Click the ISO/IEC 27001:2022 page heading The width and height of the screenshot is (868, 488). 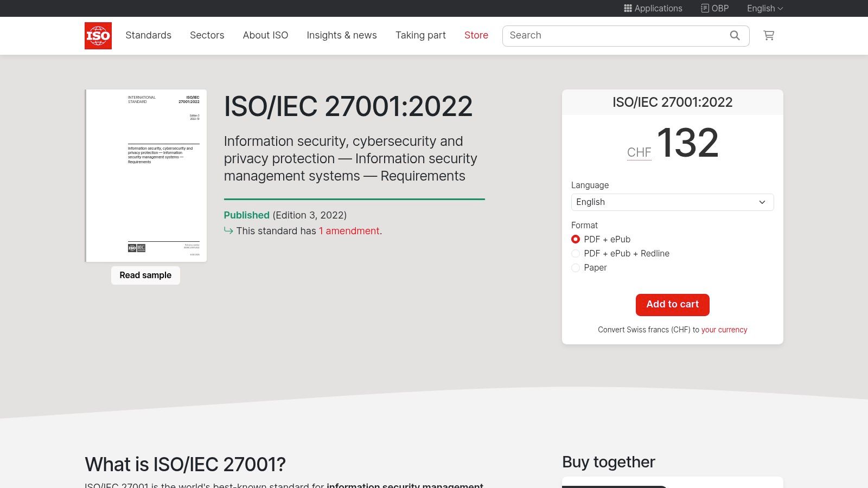click(x=348, y=106)
